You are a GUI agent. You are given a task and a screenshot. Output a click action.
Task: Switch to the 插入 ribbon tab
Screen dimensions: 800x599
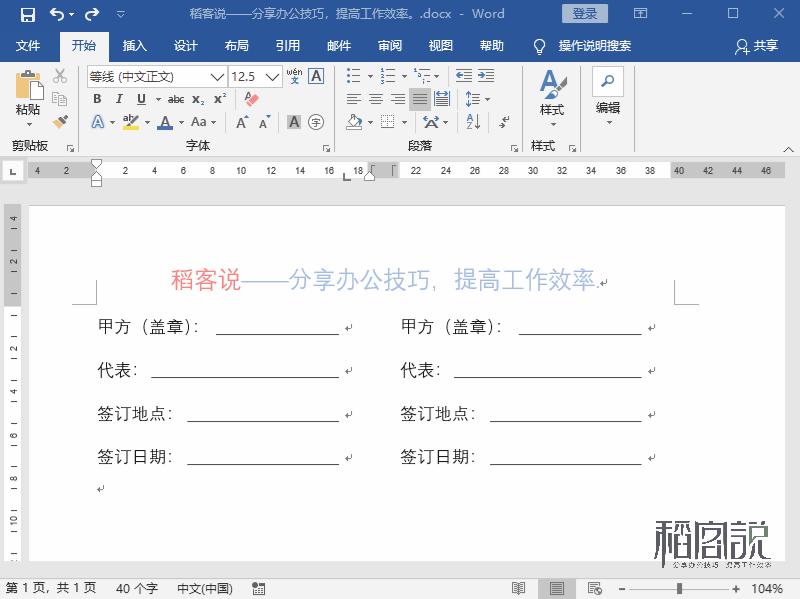tap(134, 46)
